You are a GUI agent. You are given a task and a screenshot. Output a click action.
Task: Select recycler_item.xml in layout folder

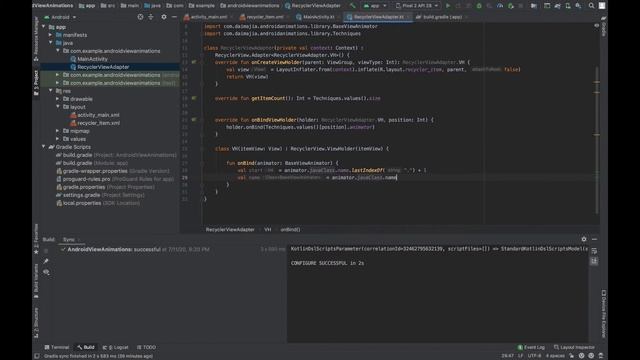98,123
